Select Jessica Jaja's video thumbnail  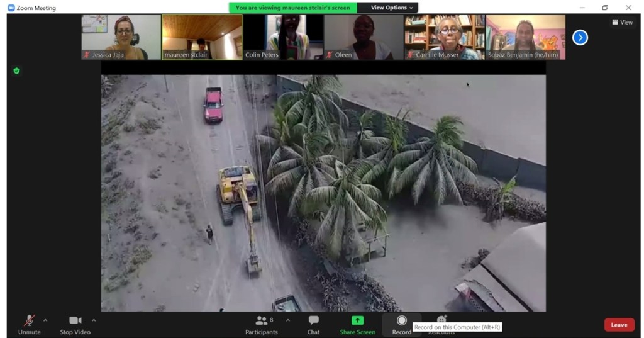(121, 37)
